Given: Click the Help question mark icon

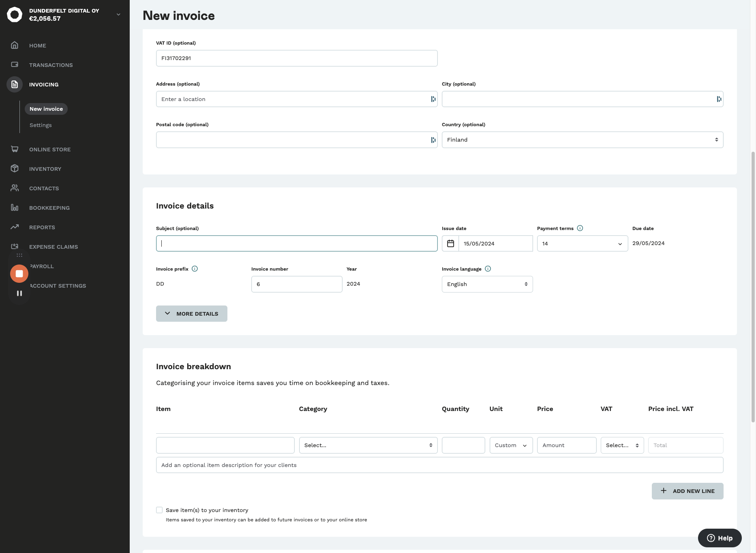Looking at the screenshot, I should pyautogui.click(x=711, y=538).
